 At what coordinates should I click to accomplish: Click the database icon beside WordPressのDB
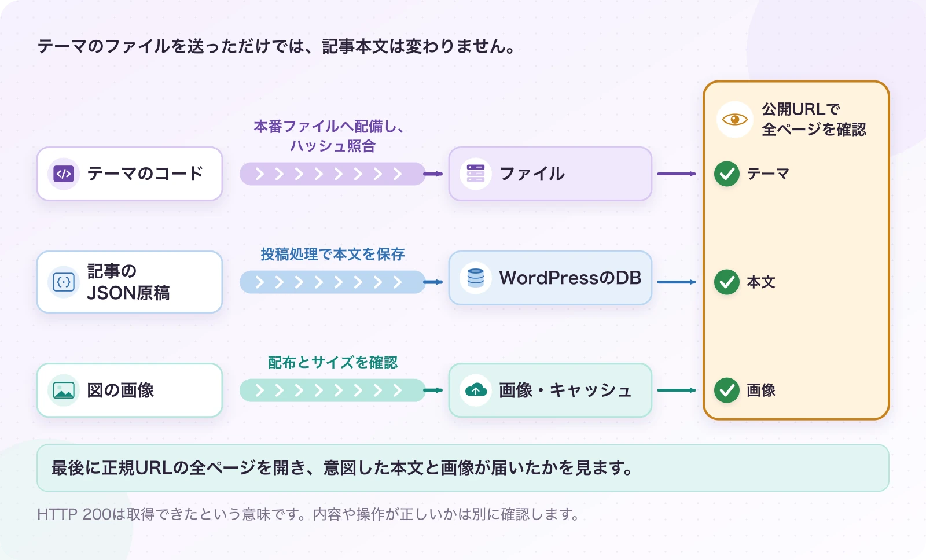click(476, 278)
